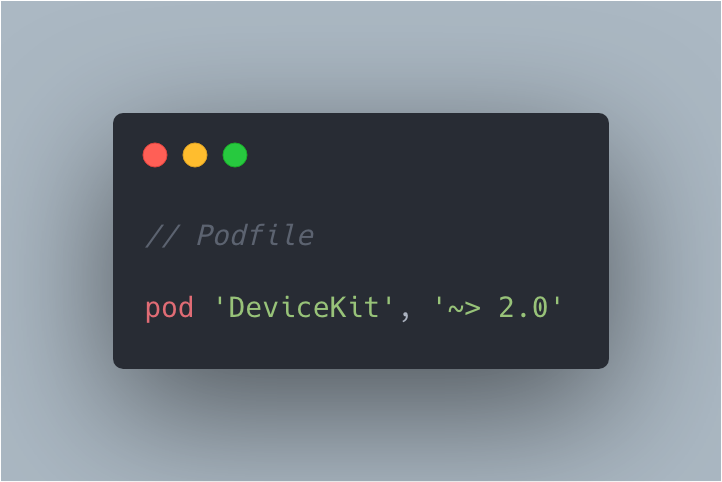Click empty title bar area right of green dot
Image resolution: width=722 pixels, height=482 pixels.
click(x=424, y=155)
